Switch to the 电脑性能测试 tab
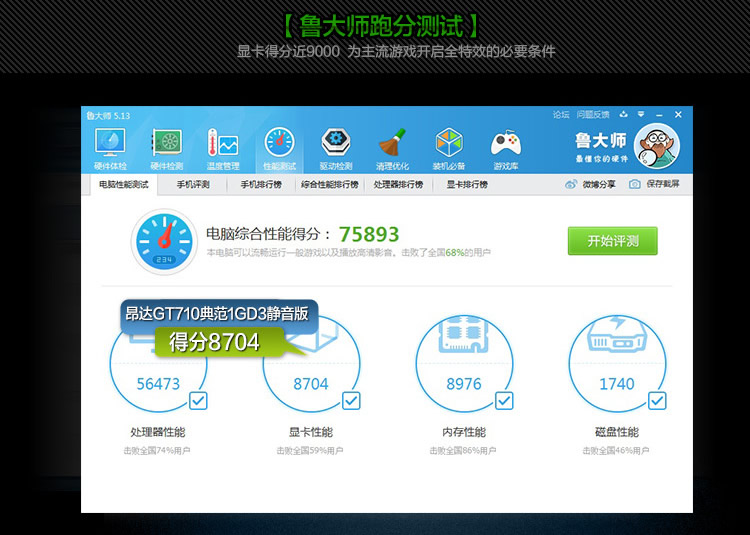Viewport: 750px width, 535px height. tap(124, 185)
